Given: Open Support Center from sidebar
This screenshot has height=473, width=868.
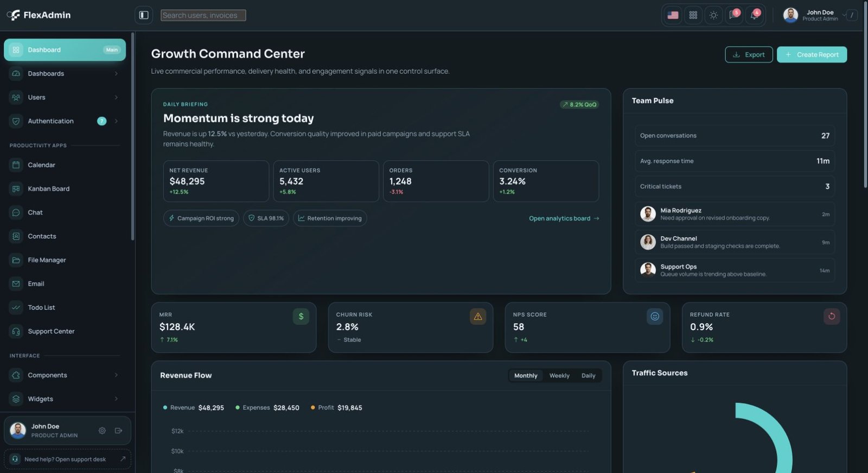Looking at the screenshot, I should (65, 331).
